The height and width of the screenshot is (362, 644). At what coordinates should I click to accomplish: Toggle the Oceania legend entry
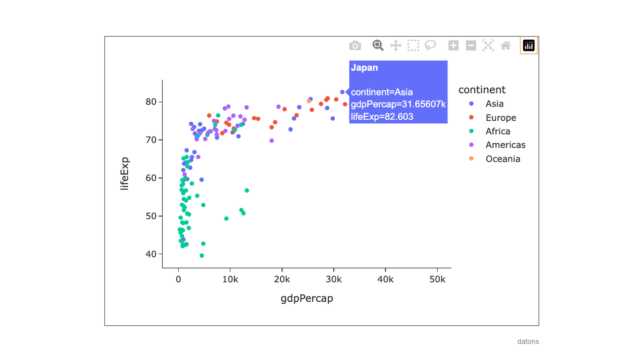tap(503, 159)
